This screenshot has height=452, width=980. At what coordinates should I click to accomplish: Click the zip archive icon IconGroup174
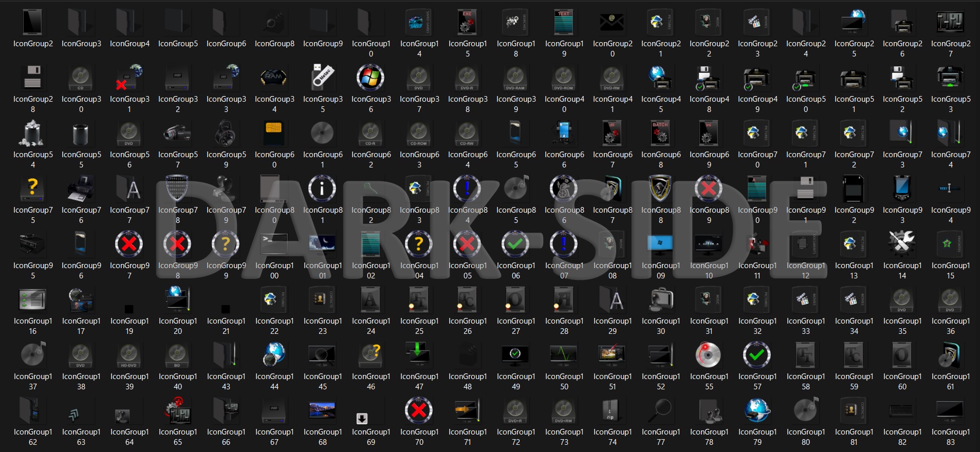tap(612, 410)
